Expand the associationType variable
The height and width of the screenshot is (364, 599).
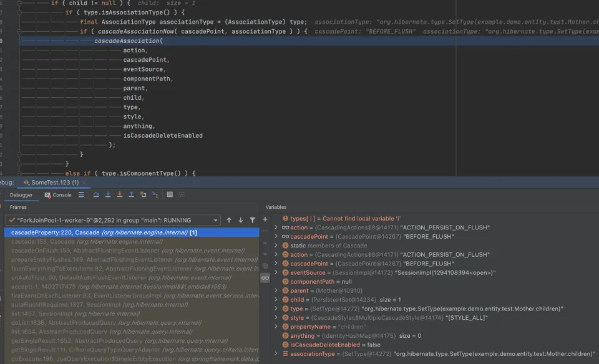276,353
